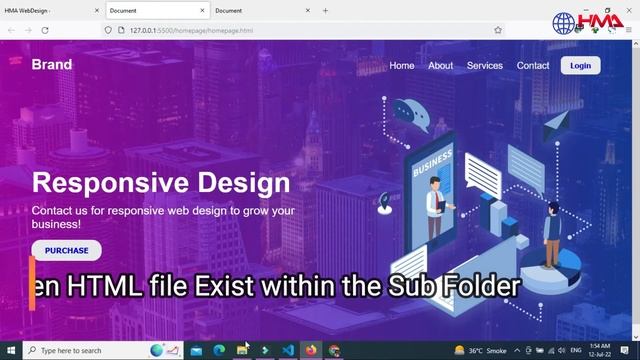Go forward with browser forward arrow
This screenshot has width=640, height=360.
click(x=28, y=30)
